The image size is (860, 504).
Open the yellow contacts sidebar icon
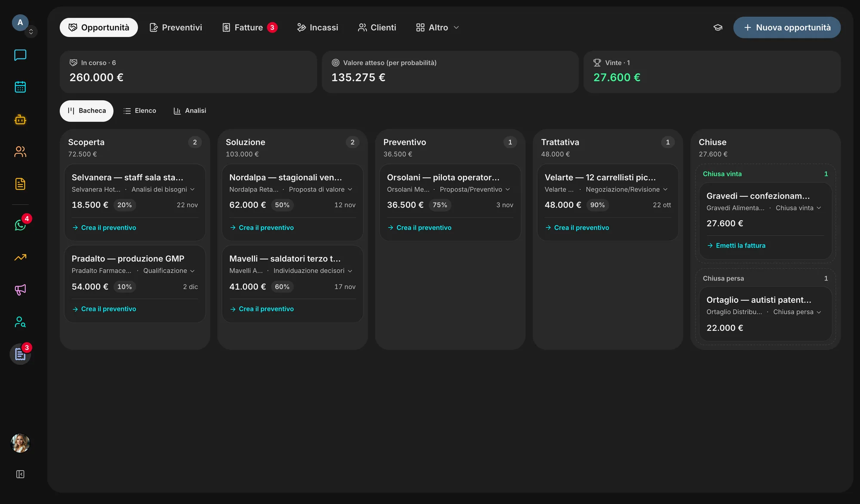20,151
